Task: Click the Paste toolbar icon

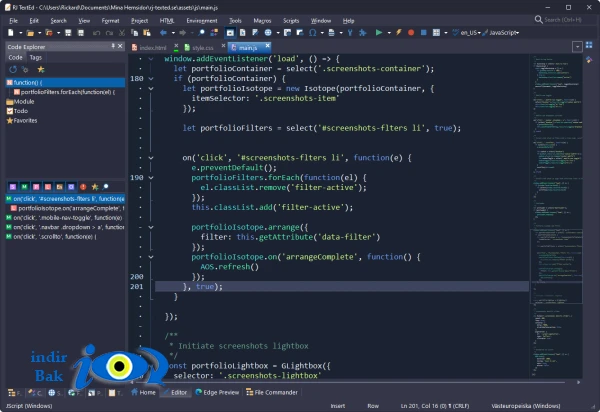Action: [147, 33]
